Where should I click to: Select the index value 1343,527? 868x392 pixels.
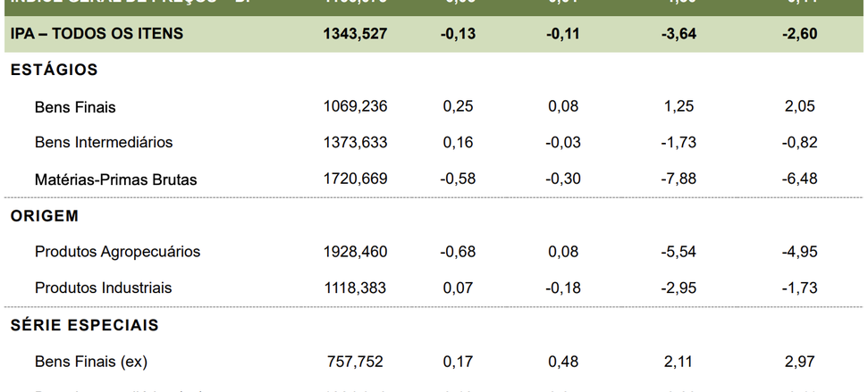355,33
